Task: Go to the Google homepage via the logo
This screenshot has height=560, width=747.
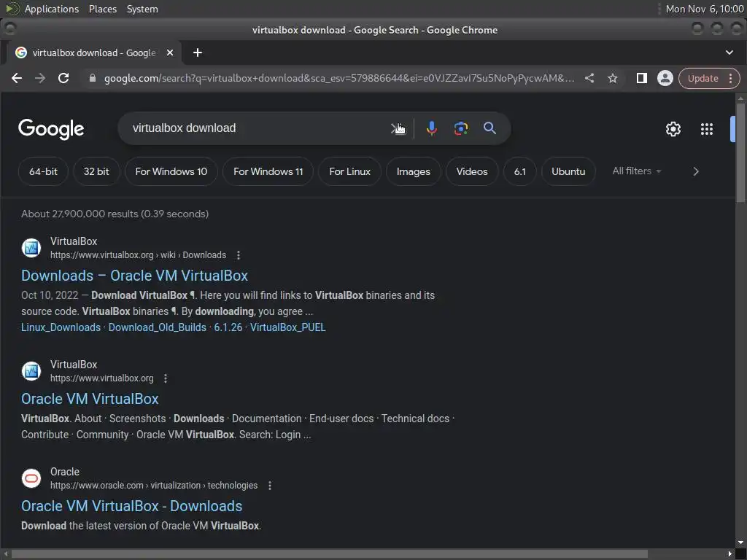Action: [51, 128]
